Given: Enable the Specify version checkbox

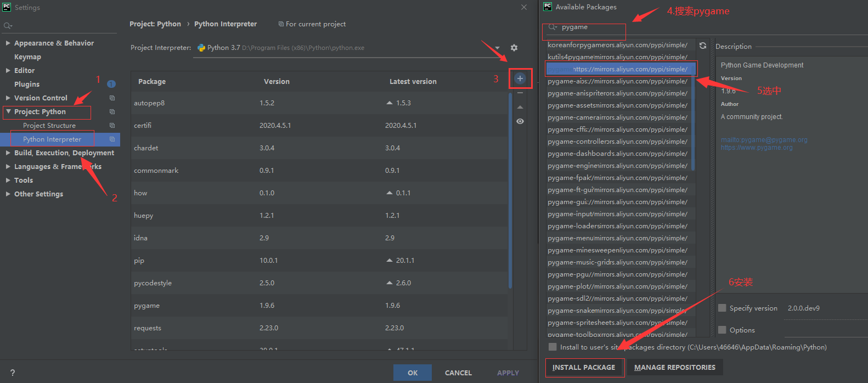Looking at the screenshot, I should 722,308.
